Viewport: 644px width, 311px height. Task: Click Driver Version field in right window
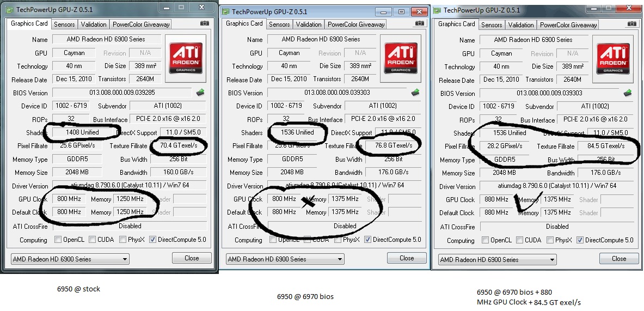557,186
